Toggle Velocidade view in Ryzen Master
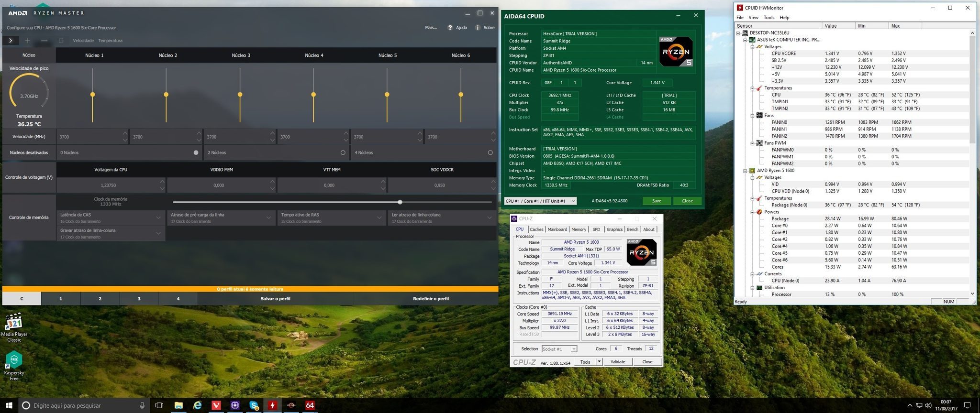Viewport: 980px width, 413px height. [x=83, y=41]
